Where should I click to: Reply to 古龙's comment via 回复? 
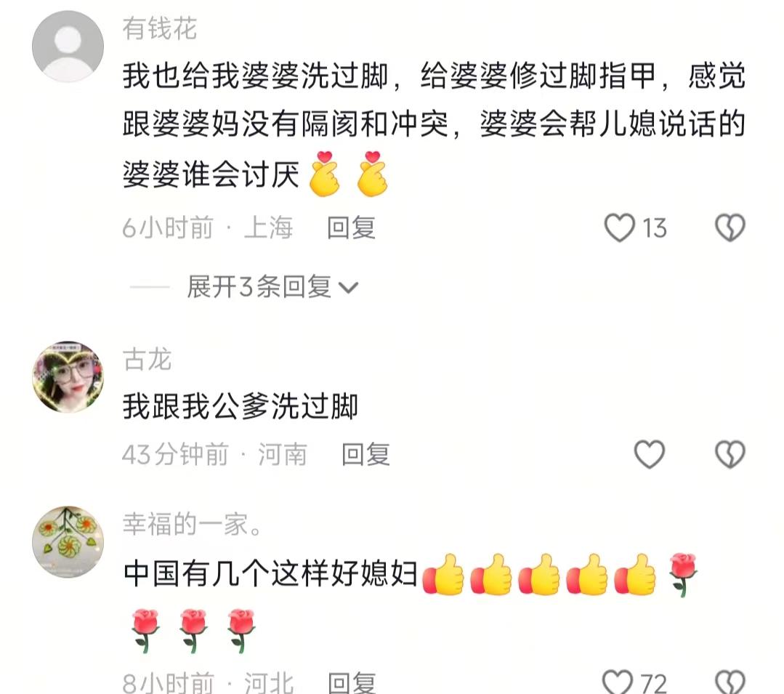pos(365,454)
